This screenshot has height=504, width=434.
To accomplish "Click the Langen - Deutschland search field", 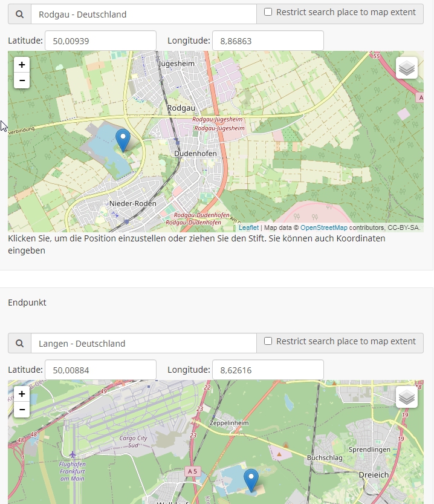I will [x=143, y=343].
